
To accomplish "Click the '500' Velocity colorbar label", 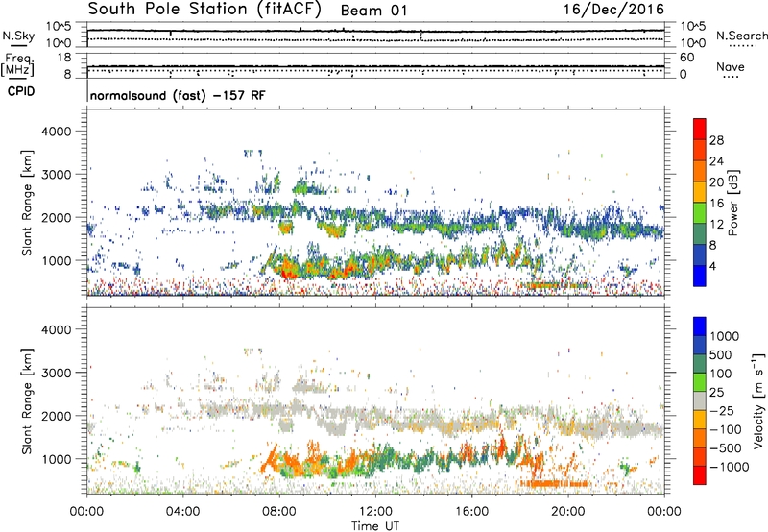I will (x=721, y=355).
